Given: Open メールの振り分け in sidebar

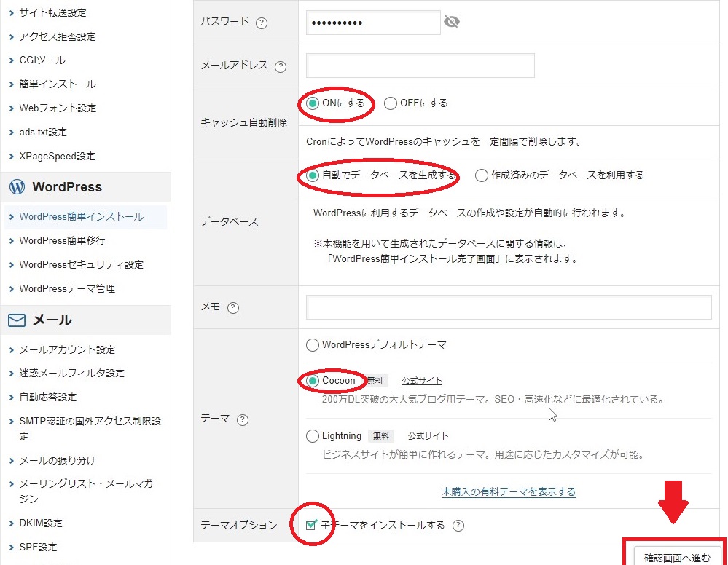Looking at the screenshot, I should (x=57, y=461).
